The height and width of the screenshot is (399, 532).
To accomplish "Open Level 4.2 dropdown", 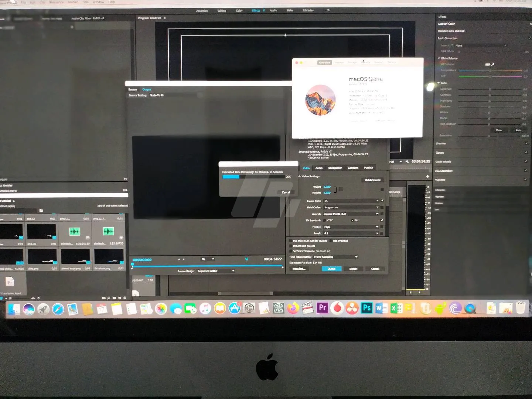I will pos(351,233).
